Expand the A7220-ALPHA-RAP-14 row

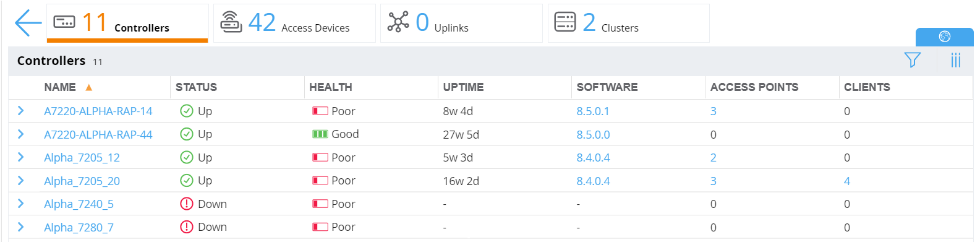(x=20, y=111)
